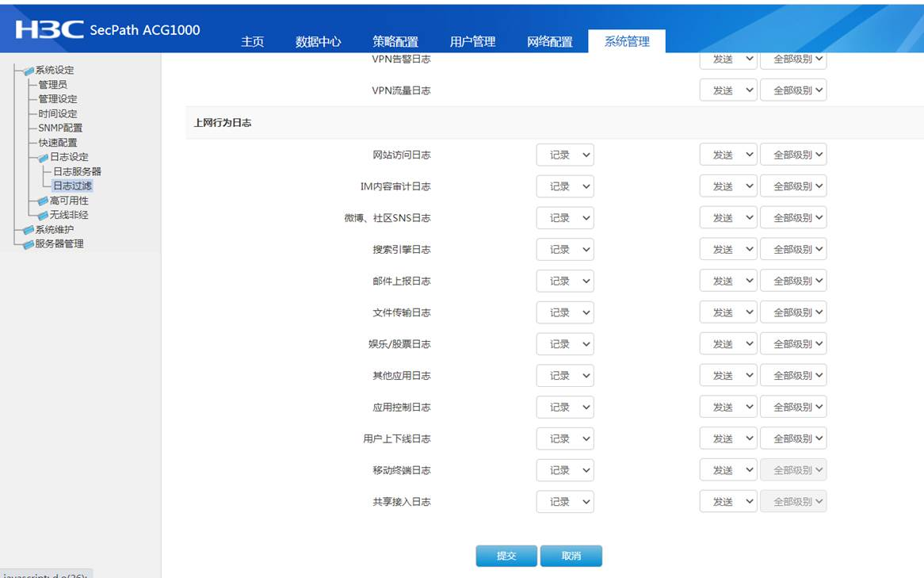
Task: Click folder icon beside 无线非经
Action: [x=43, y=216]
